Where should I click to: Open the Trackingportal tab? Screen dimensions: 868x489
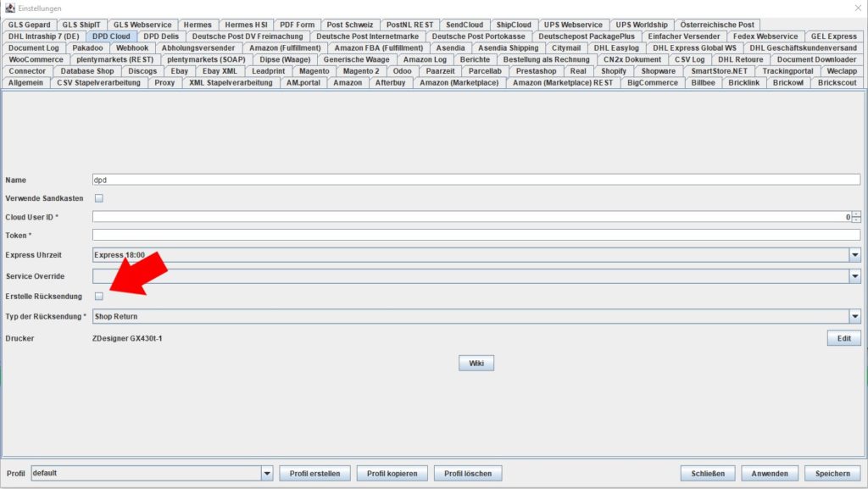[787, 71]
